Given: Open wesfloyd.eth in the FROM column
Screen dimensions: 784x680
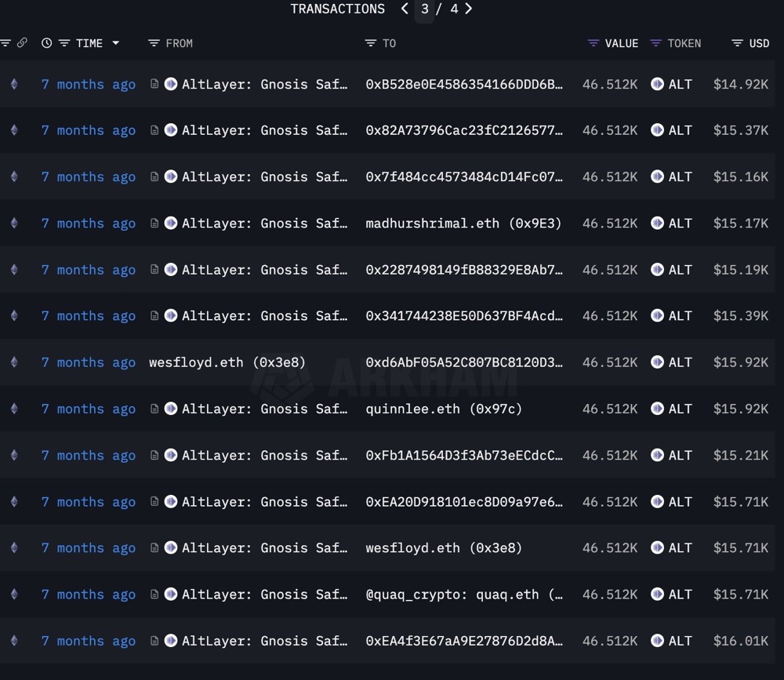Looking at the screenshot, I should [x=227, y=362].
